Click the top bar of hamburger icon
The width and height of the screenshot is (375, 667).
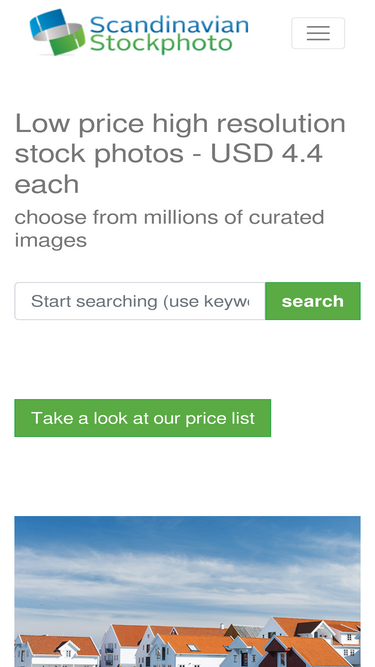318,27
